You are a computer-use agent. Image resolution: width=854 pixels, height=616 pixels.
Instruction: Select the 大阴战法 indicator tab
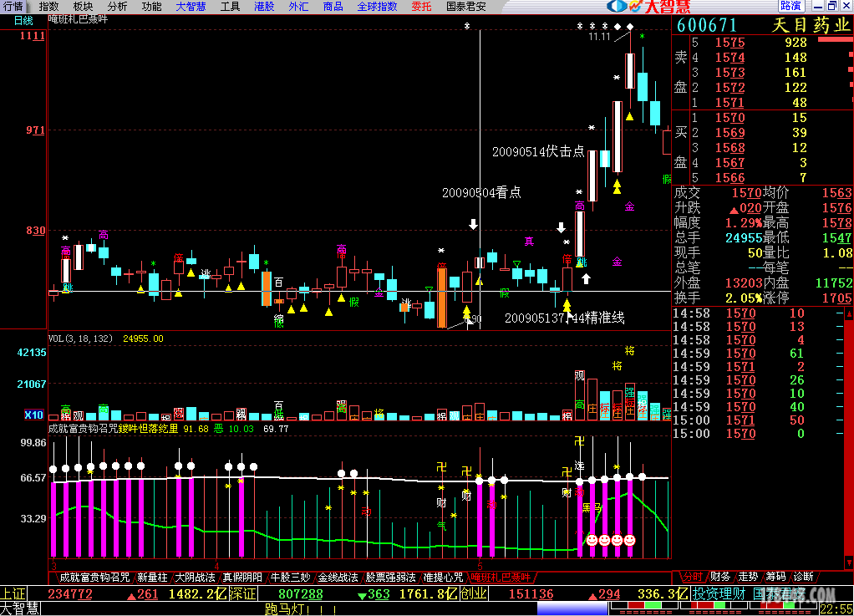tap(195, 578)
